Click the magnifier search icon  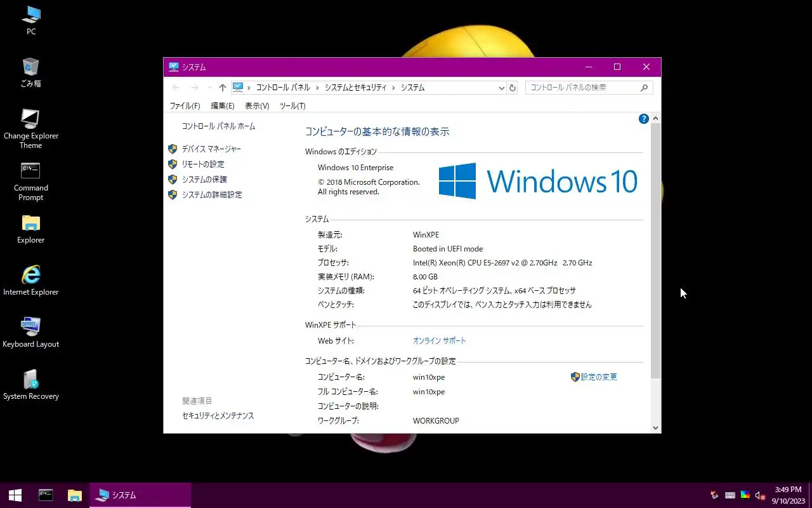645,88
